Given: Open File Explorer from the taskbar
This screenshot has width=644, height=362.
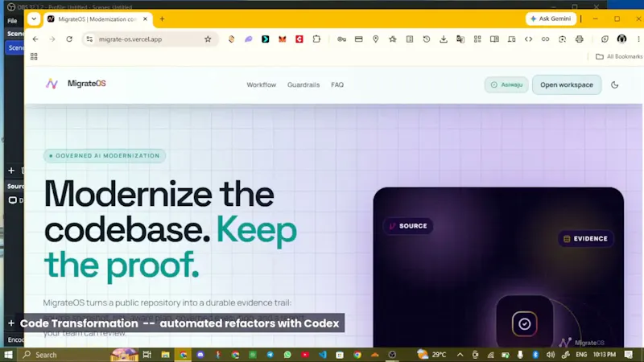Looking at the screenshot, I should [165, 355].
